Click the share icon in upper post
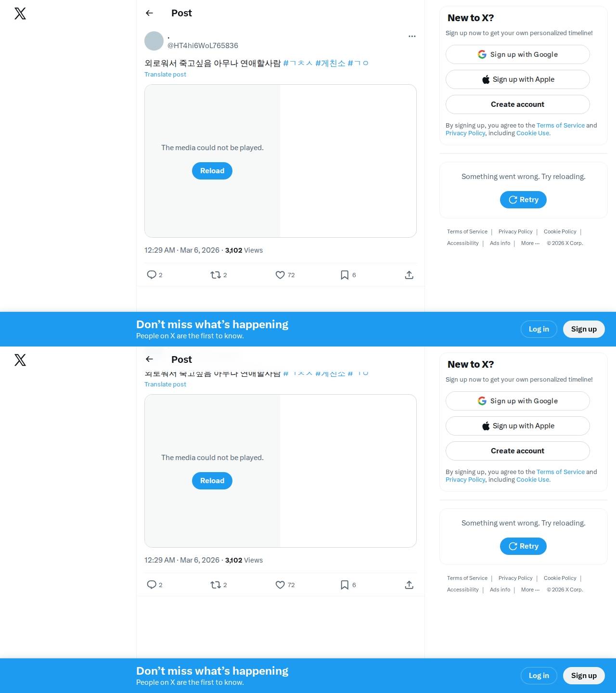This screenshot has height=693, width=616. 409,275
